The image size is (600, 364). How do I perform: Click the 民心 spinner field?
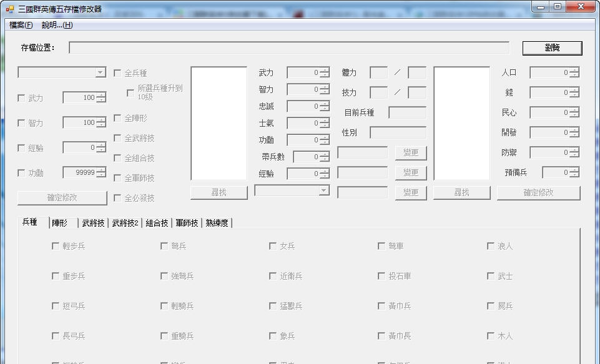pyautogui.click(x=554, y=112)
